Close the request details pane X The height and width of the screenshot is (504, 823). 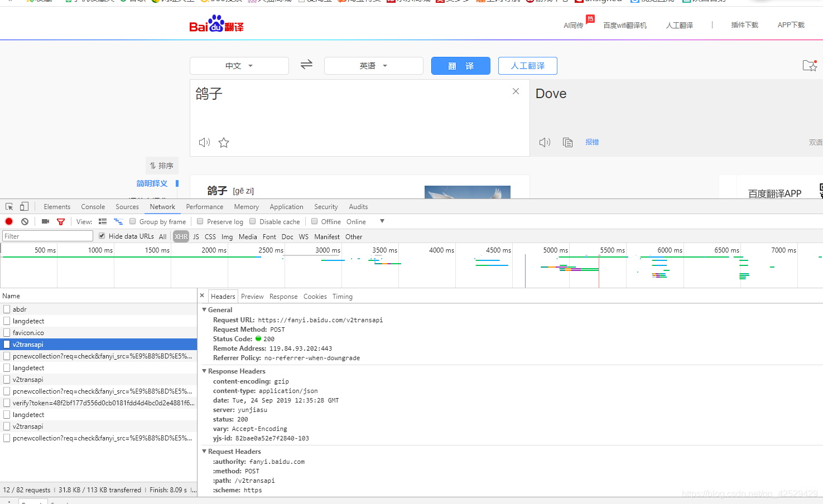202,295
